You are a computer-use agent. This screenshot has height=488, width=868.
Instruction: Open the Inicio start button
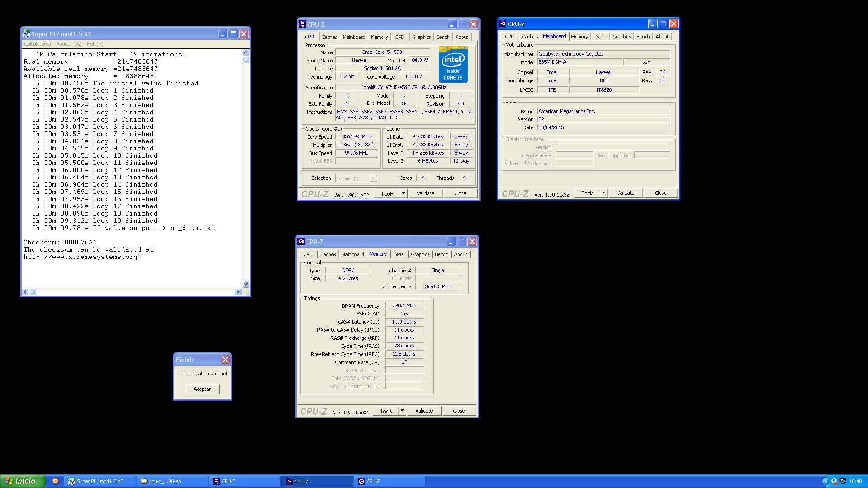[23, 481]
